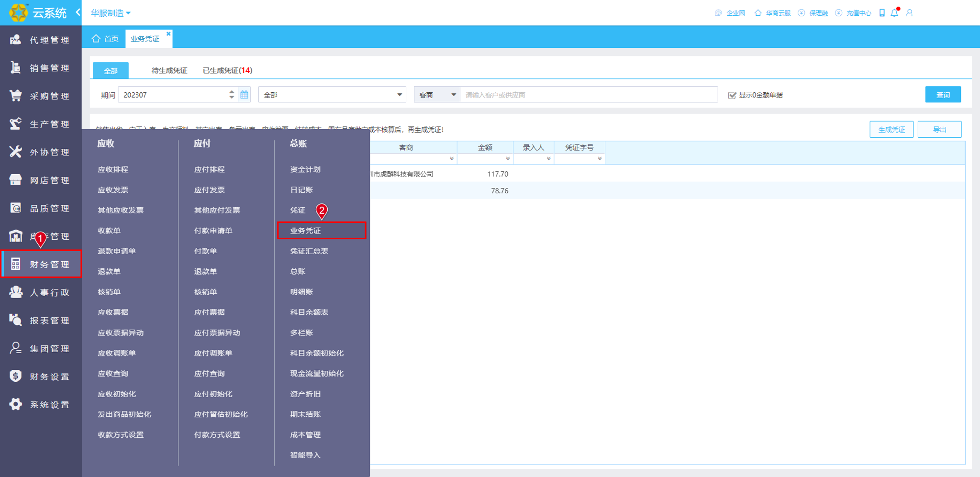Click the 系统设置 gear icon
The image size is (980, 477).
(15, 404)
